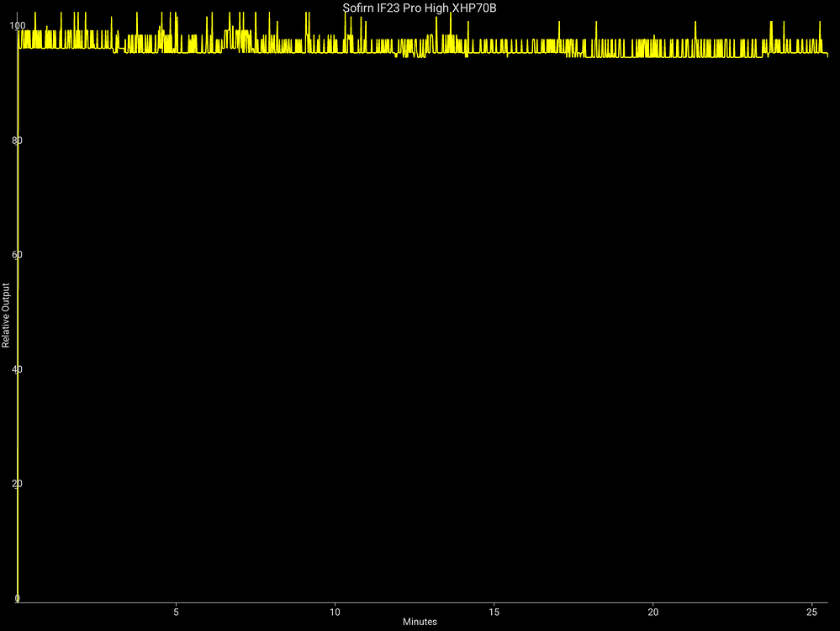This screenshot has width=840, height=631.
Task: Choose the 15 minute x-axis tick label
Action: pyautogui.click(x=494, y=611)
